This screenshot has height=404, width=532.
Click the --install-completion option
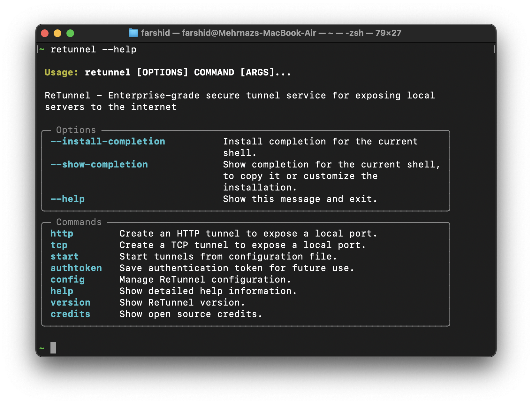pos(108,141)
